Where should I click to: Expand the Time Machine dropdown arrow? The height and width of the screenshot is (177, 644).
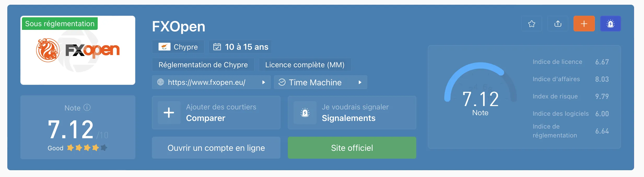click(x=360, y=82)
